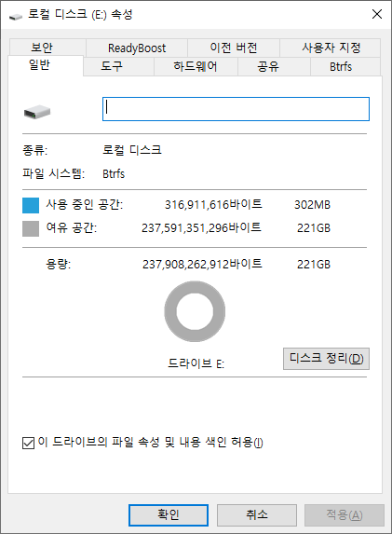
Task: Click the capacity value 237,908,262,912바이트
Action: pyautogui.click(x=202, y=264)
